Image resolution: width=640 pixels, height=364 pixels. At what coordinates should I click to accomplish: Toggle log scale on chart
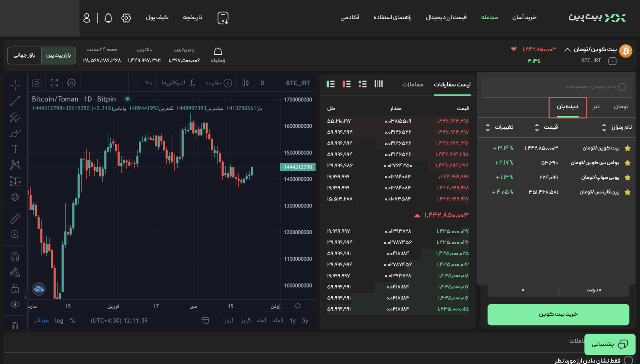pyautogui.click(x=59, y=320)
